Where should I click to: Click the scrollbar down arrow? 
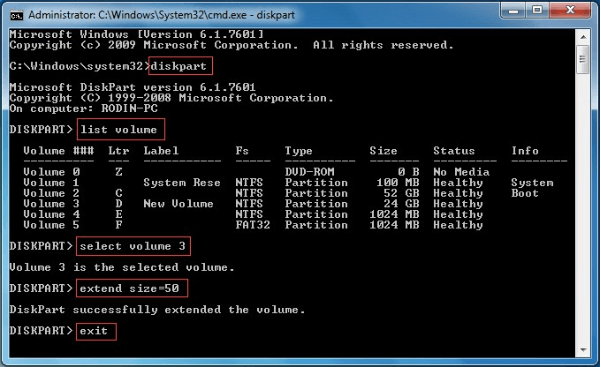(583, 349)
